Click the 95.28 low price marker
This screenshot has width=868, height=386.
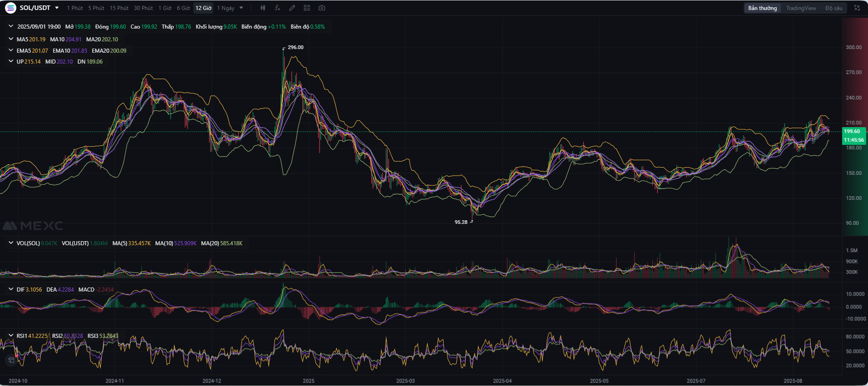pos(461,222)
